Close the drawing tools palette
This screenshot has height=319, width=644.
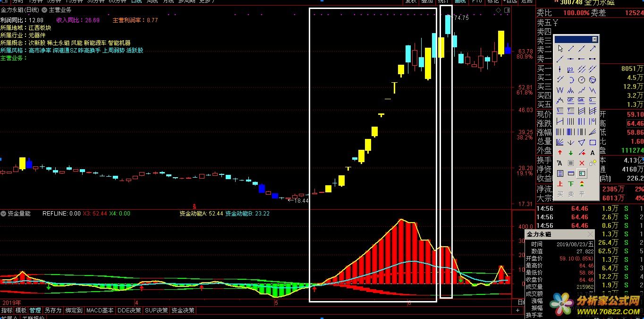click(594, 39)
